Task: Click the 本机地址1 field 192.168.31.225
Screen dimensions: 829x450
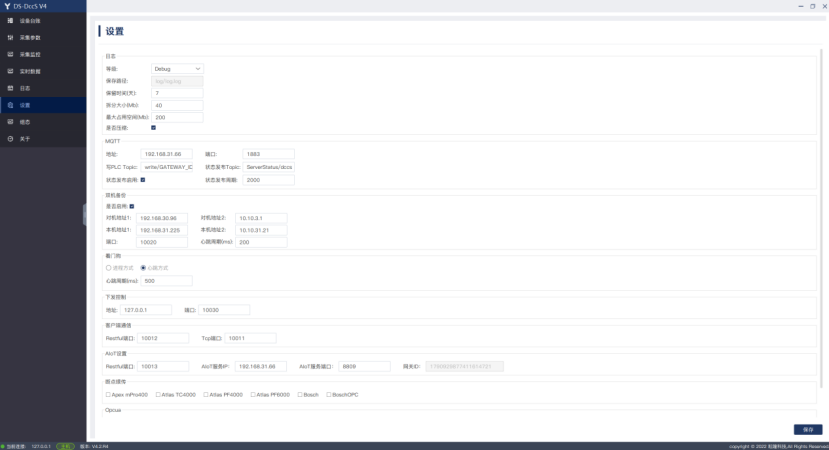Action: click(x=162, y=230)
